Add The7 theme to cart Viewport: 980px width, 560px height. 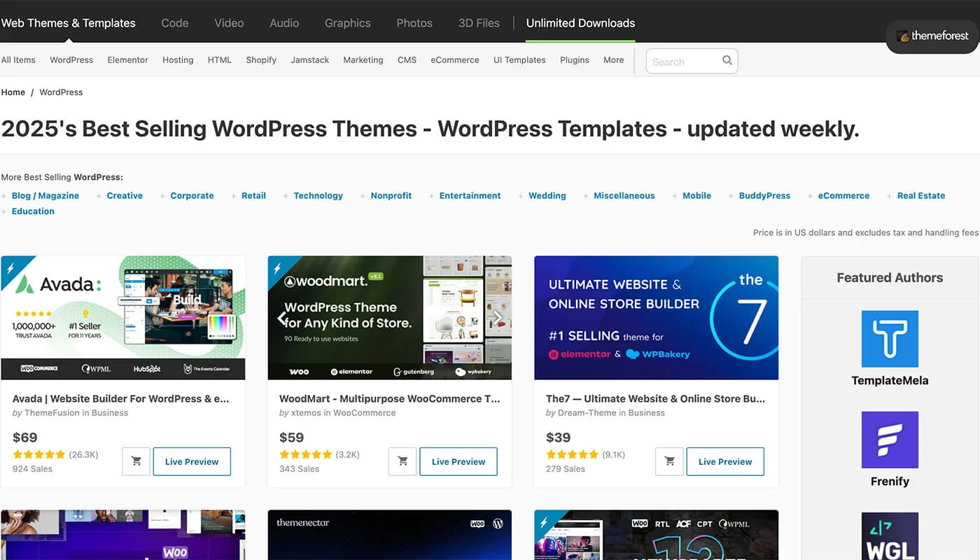point(668,461)
